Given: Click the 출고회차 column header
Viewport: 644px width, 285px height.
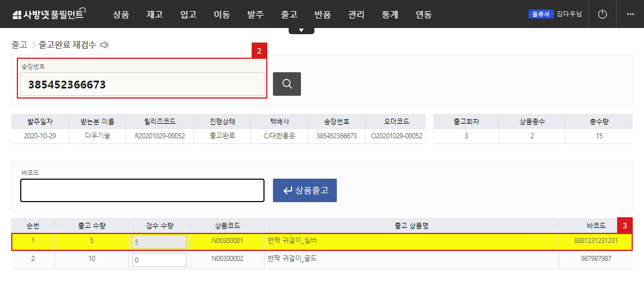Looking at the screenshot, I should (x=466, y=122).
